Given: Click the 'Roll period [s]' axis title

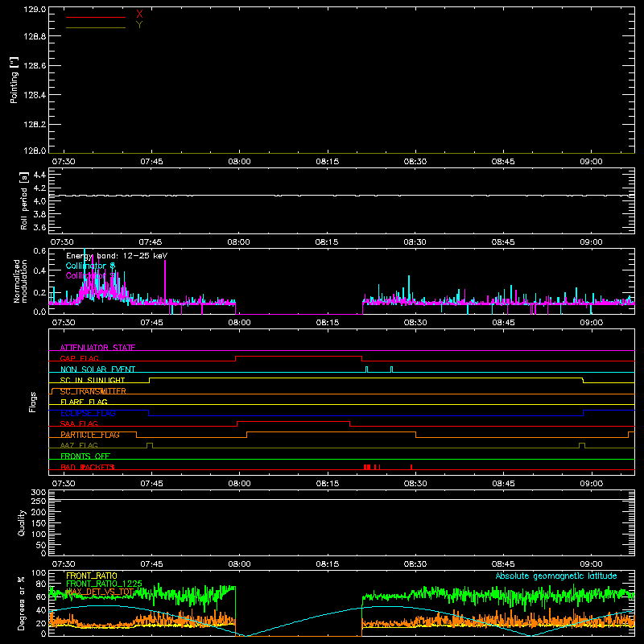Looking at the screenshot, I should (24, 200).
